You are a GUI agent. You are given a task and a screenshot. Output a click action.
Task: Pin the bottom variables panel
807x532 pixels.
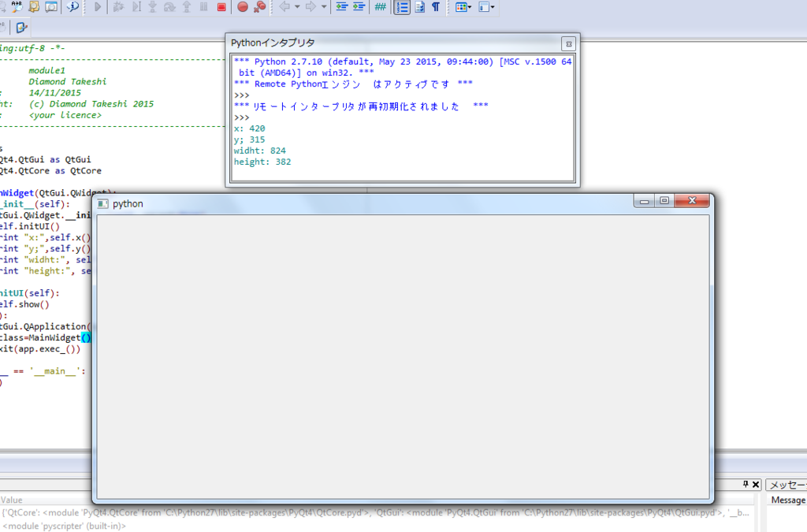tap(746, 484)
